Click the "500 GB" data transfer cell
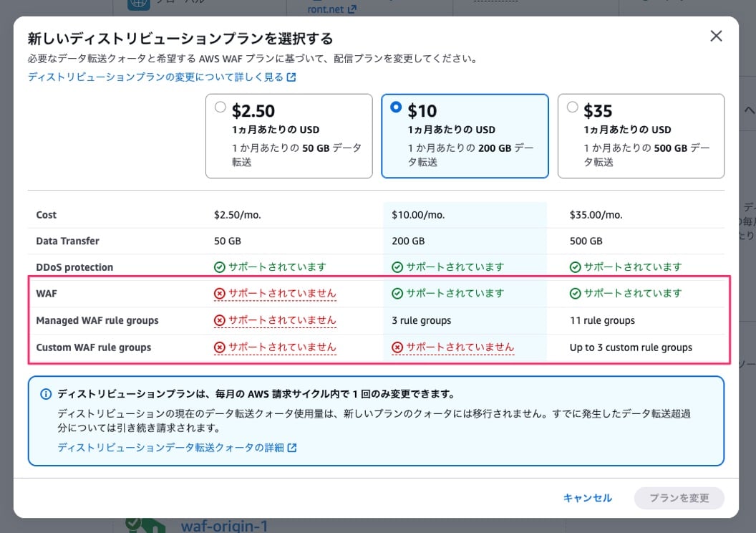756x533 pixels. 586,241
